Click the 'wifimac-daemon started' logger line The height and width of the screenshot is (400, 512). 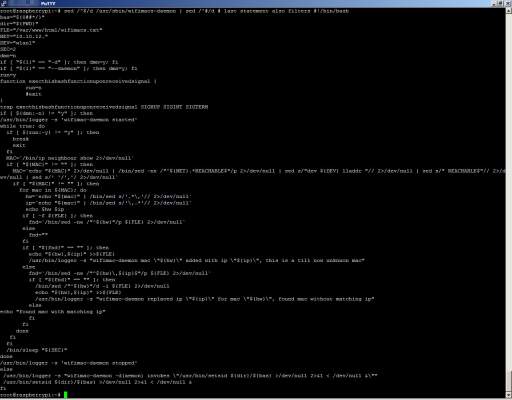(68, 120)
